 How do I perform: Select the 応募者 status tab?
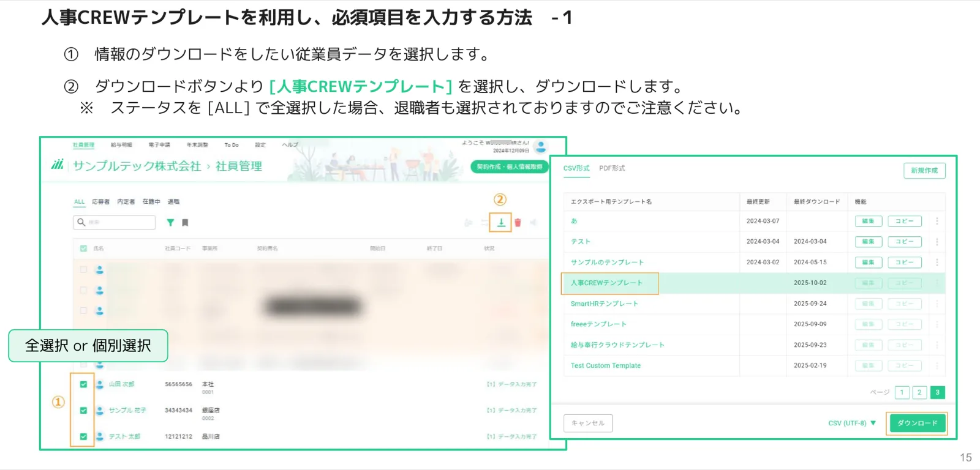click(100, 201)
